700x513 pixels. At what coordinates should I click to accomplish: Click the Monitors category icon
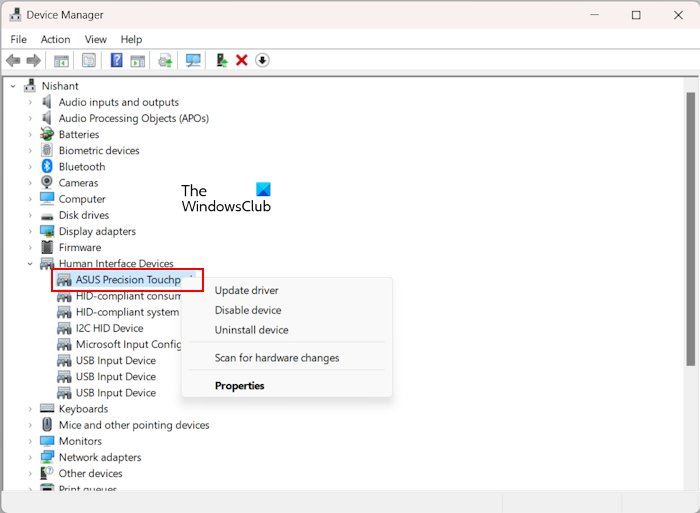pyautogui.click(x=47, y=441)
